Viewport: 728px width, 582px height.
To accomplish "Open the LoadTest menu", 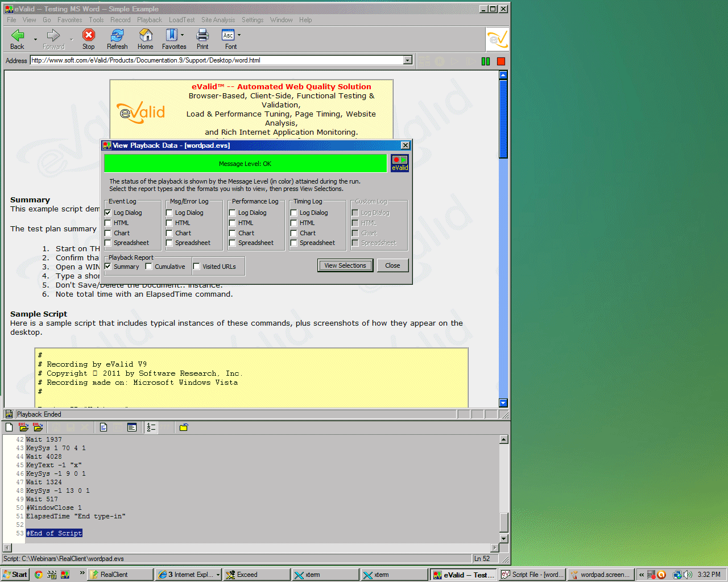I will pos(182,20).
